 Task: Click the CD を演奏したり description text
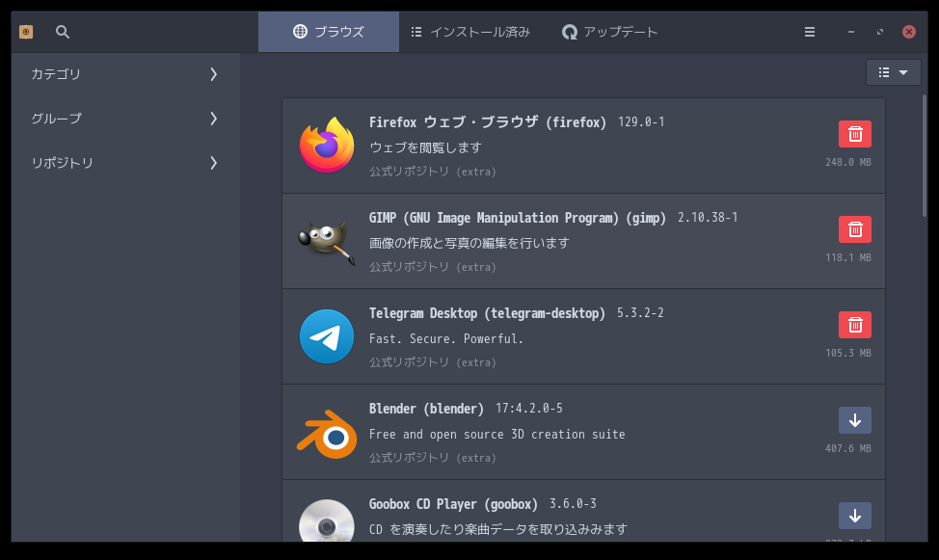click(x=498, y=529)
